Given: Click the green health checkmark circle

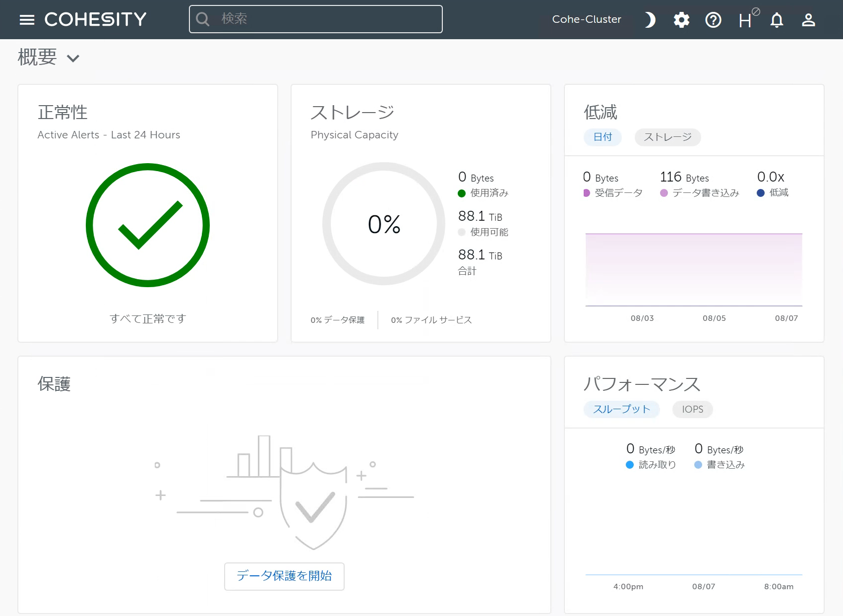Looking at the screenshot, I should click(x=148, y=225).
